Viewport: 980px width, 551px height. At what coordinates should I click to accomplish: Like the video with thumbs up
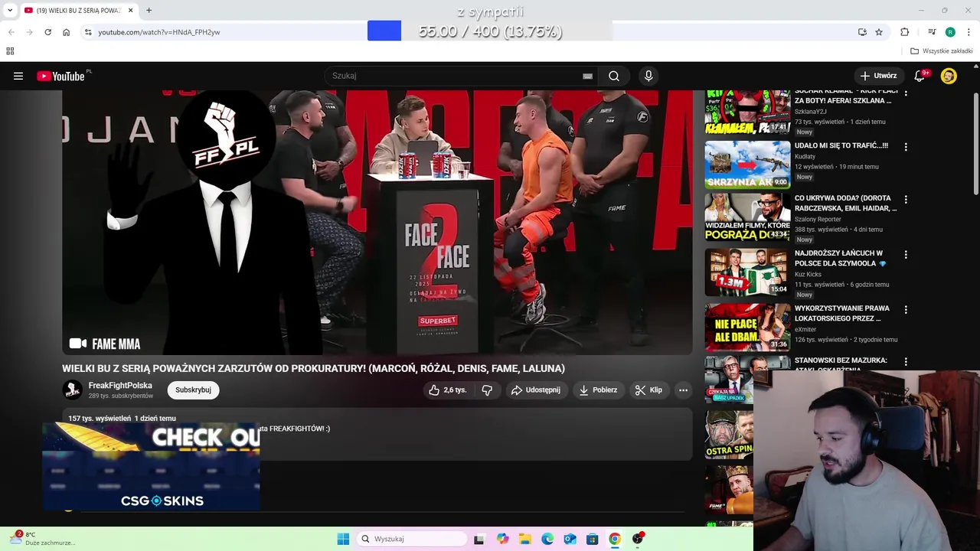click(x=448, y=390)
